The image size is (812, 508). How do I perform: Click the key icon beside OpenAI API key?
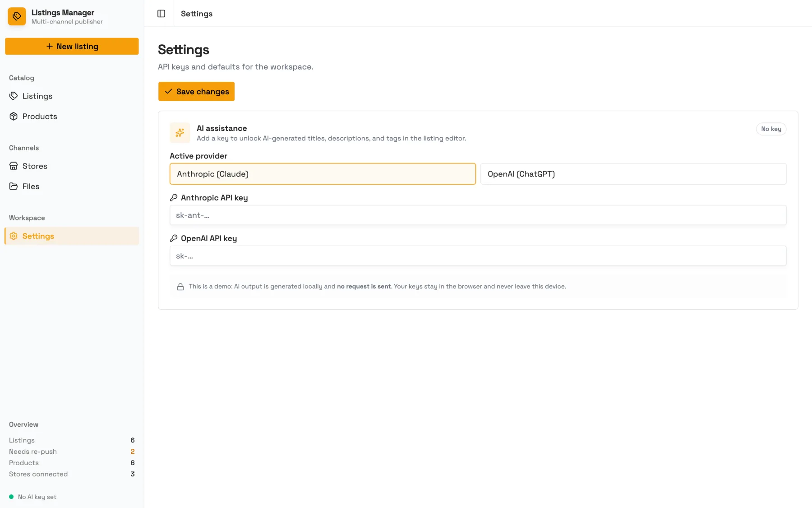174,238
